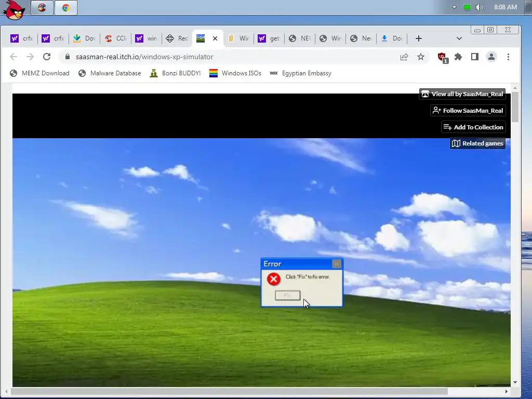Click the Angry Birds start icon
Screen dimensions: 532x399
point(14,9)
